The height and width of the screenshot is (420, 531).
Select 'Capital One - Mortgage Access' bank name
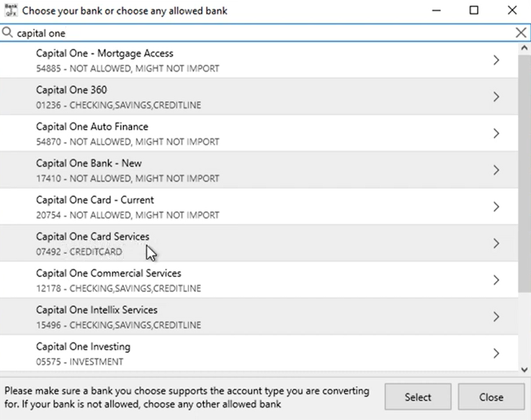[105, 53]
